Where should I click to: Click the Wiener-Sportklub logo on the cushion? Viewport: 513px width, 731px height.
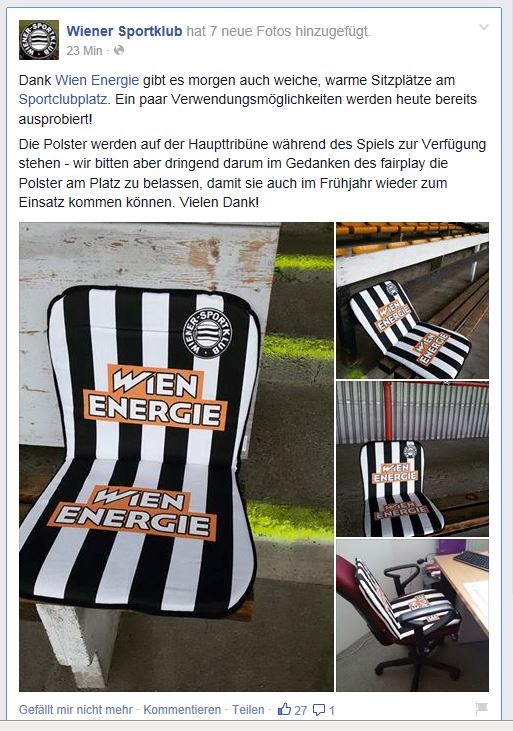pos(207,333)
